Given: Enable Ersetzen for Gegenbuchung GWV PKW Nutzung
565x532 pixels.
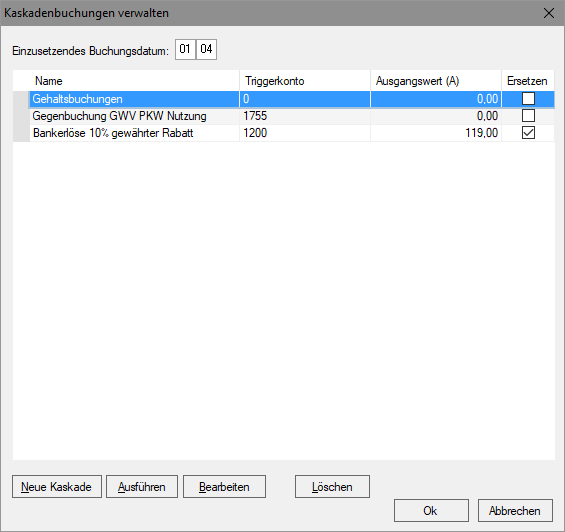Looking at the screenshot, I should tap(528, 116).
